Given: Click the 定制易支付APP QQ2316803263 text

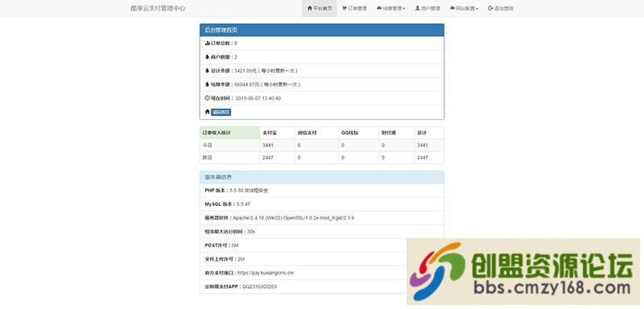Looking at the screenshot, I should click(x=241, y=286).
